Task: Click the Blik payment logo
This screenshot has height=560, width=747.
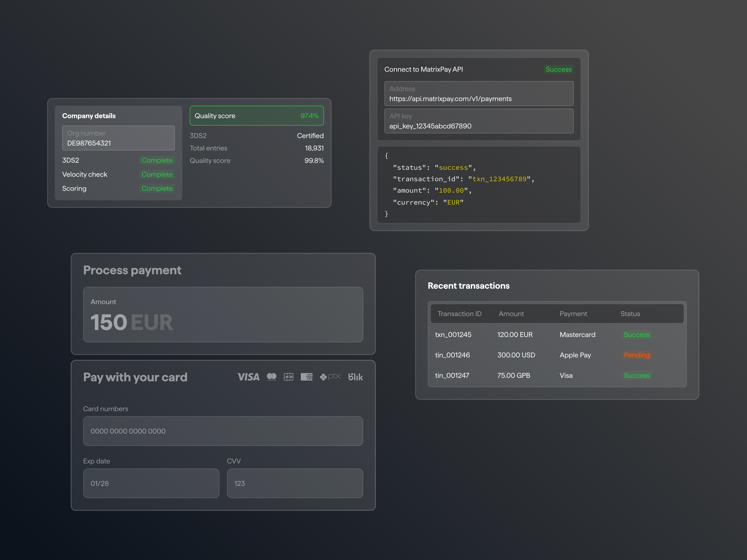Action: pos(355,377)
